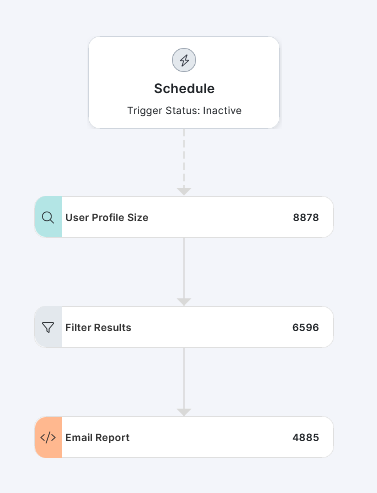
Task: Click the code brackets icon
Action: point(48,437)
